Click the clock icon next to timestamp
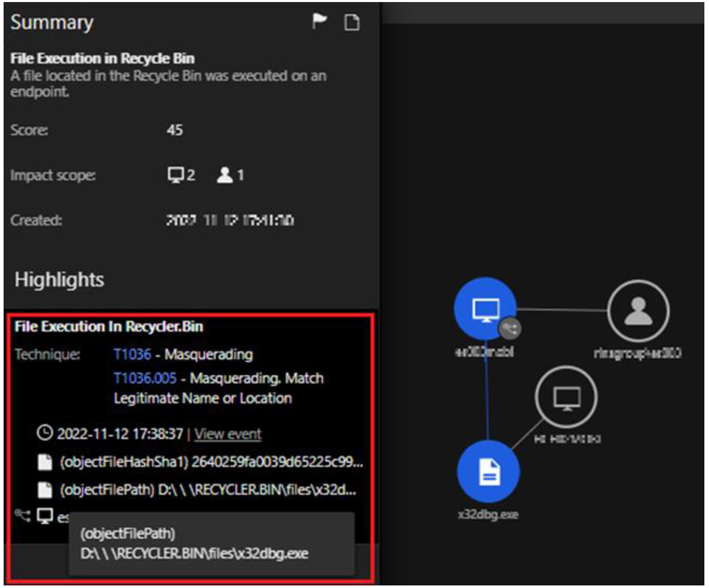709x588 pixels. click(45, 433)
